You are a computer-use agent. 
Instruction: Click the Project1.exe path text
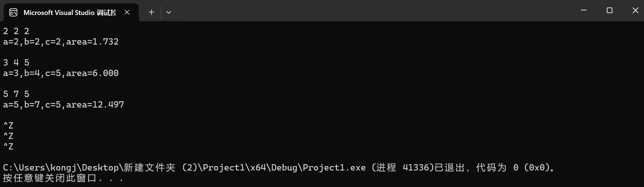(x=184, y=168)
